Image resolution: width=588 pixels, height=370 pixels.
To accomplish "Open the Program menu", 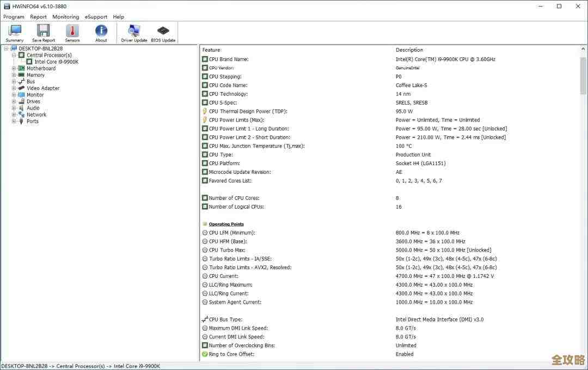I will (x=14, y=17).
